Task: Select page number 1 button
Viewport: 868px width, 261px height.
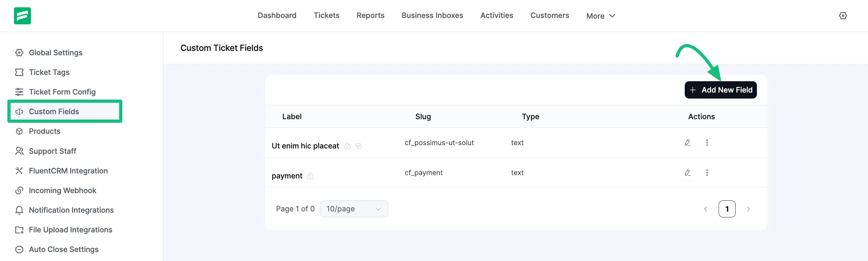Action: (727, 209)
